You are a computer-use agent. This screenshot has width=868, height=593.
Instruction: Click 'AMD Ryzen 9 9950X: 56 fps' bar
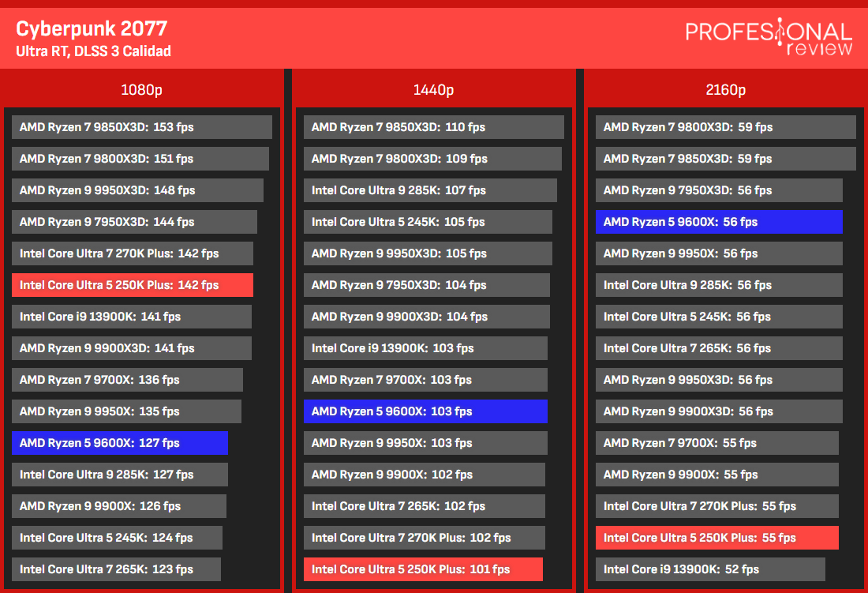click(x=719, y=253)
